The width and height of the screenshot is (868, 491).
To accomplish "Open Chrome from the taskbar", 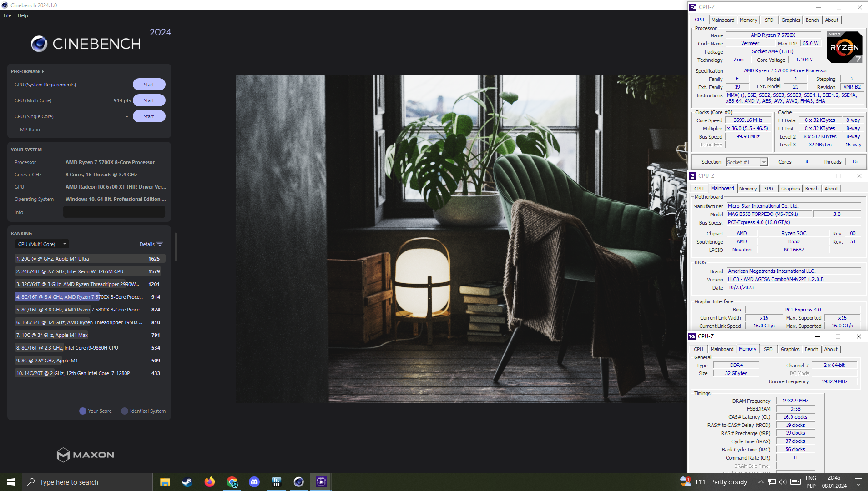I will (x=232, y=482).
